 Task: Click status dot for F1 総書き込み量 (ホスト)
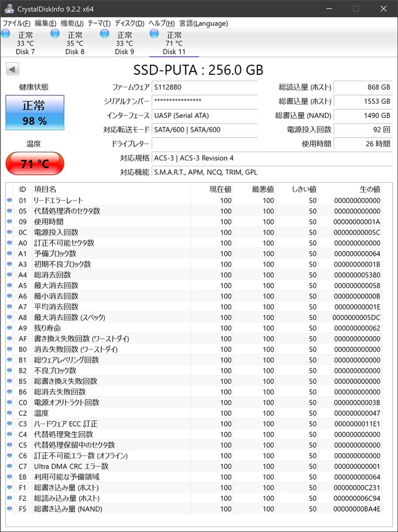[9, 487]
